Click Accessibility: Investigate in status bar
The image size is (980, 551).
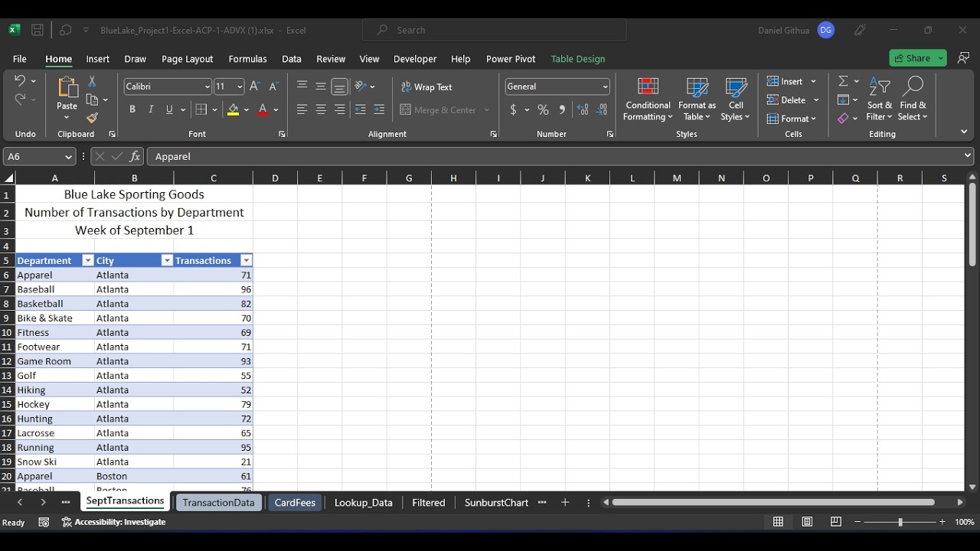point(113,522)
